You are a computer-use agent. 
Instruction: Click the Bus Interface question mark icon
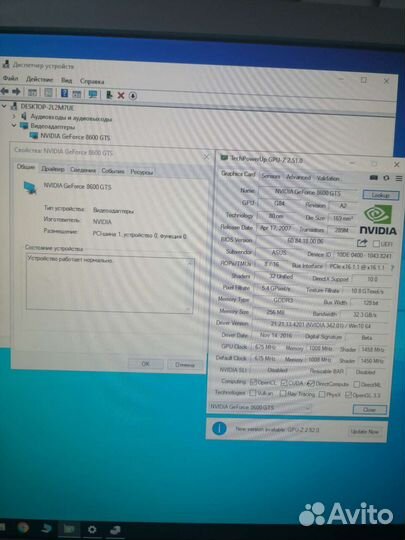coord(392,267)
